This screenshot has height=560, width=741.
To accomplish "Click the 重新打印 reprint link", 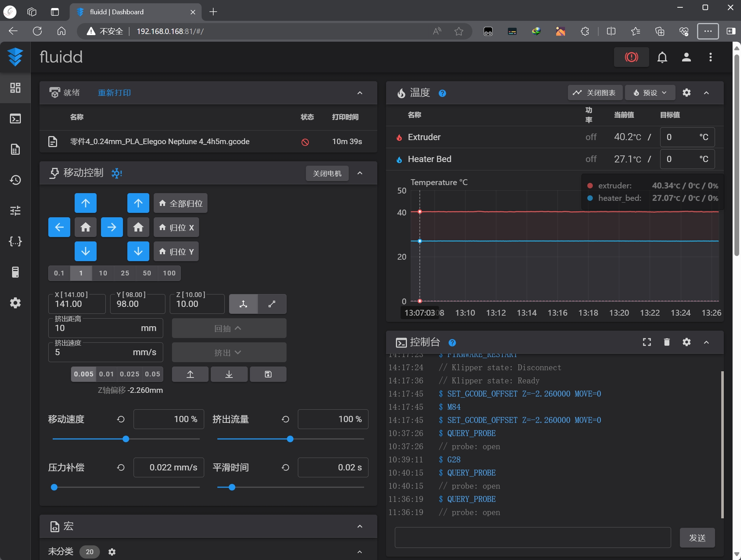I will 114,93.
